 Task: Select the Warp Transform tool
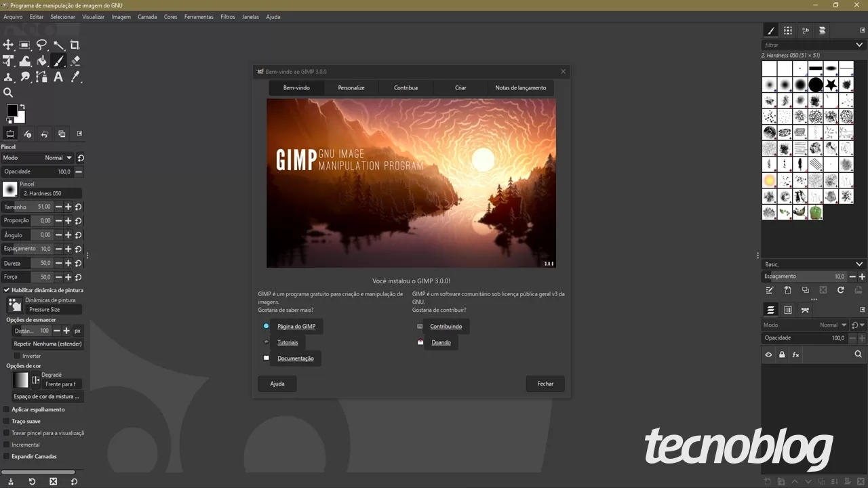click(25, 61)
